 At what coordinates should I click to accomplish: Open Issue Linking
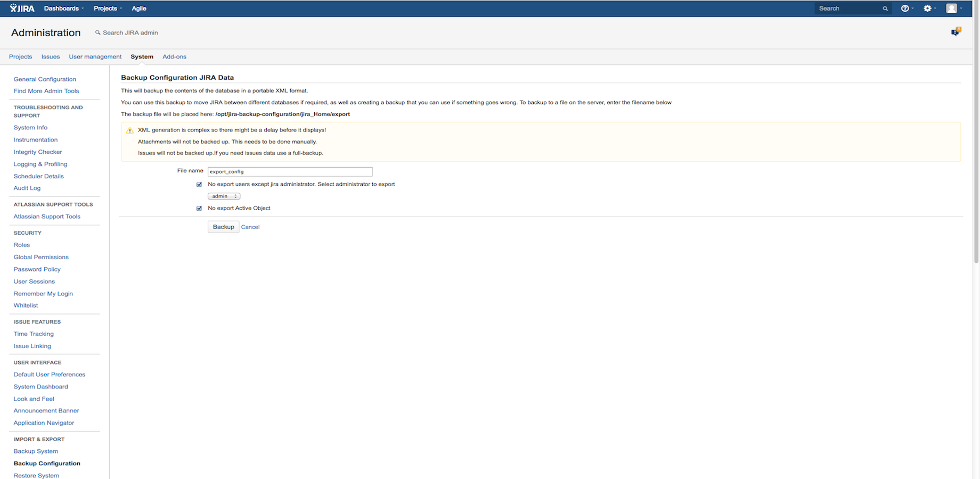point(32,346)
